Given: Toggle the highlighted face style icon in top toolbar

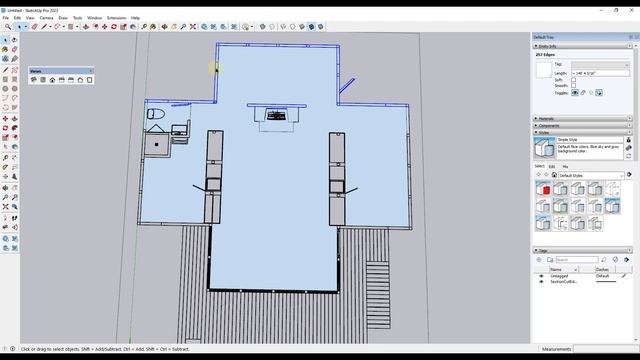Looking at the screenshot, I should coord(311,27).
